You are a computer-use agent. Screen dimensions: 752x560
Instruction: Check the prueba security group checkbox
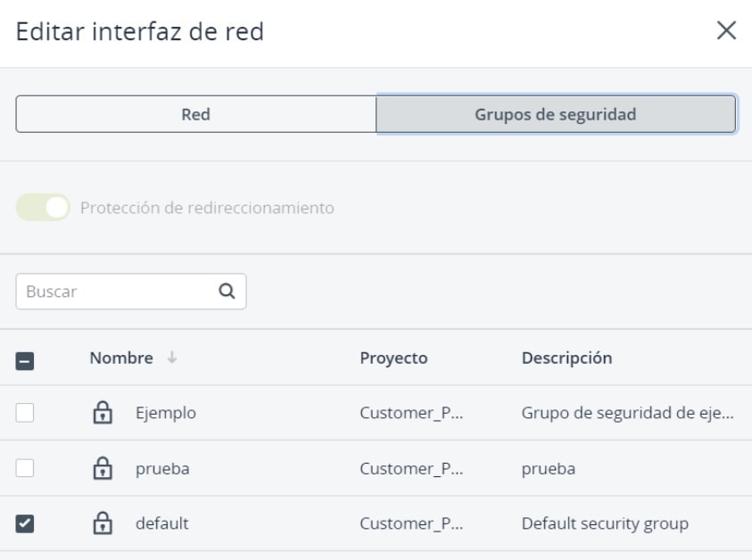pos(24,468)
